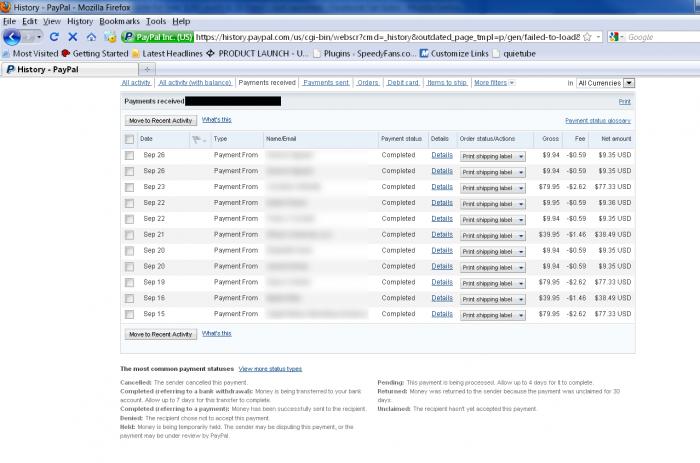Open the History menu
This screenshot has width=700, height=463.
80,21
